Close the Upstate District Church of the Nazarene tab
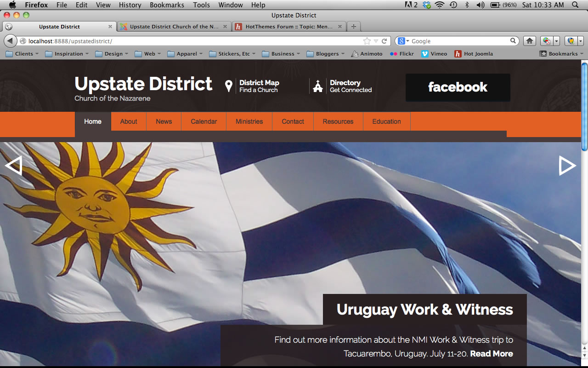This screenshot has width=588, height=368. [x=225, y=27]
